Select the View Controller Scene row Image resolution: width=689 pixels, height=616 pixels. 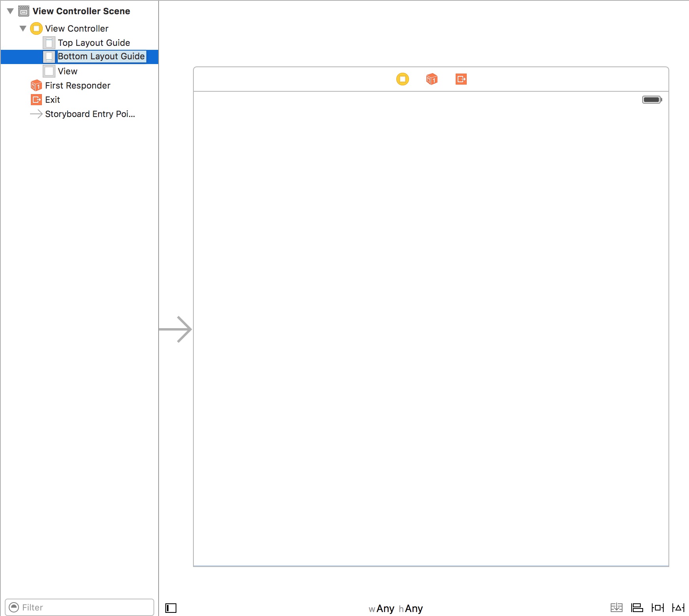[x=79, y=11]
